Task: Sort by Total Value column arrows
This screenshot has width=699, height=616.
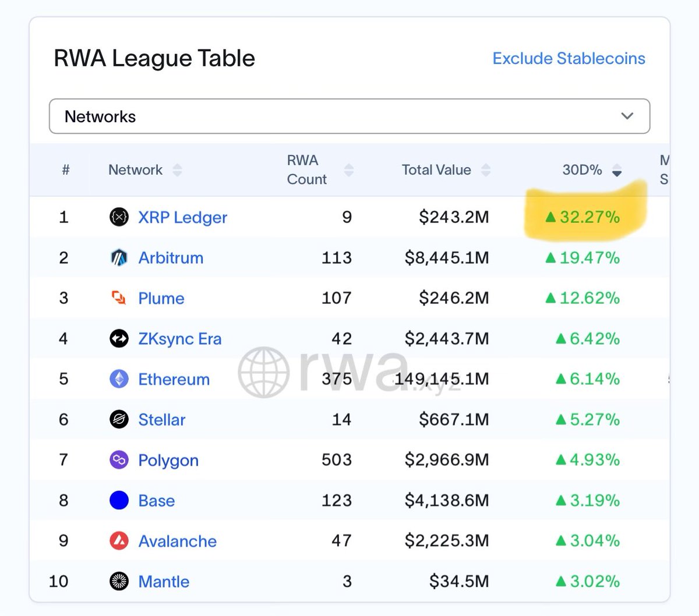Action: coord(486,170)
